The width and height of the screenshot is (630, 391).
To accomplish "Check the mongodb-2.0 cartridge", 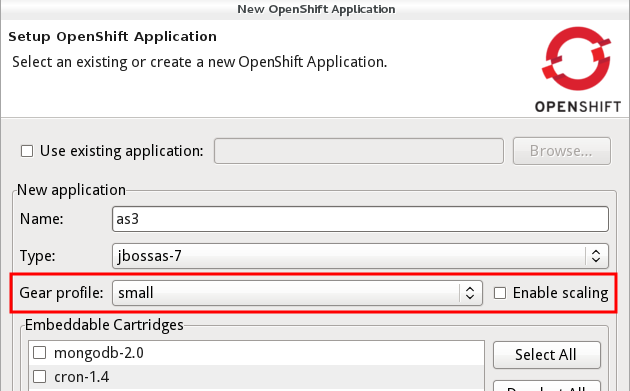I will [39, 352].
